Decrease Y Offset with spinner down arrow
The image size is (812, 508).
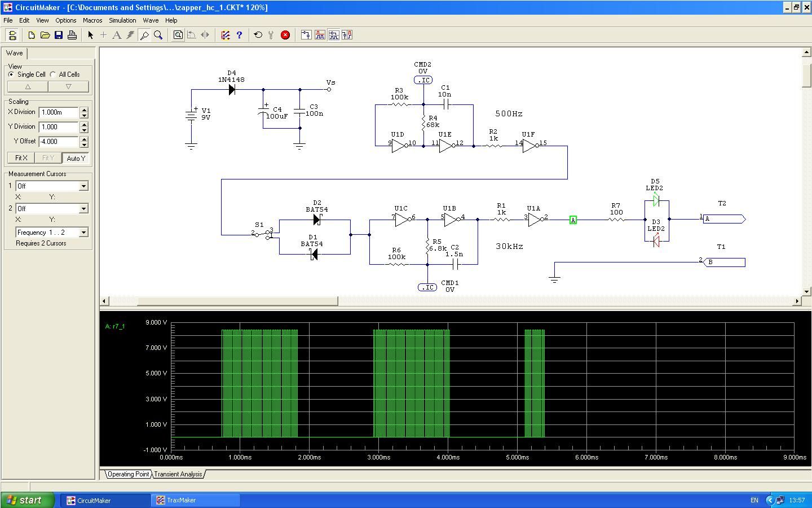tap(84, 144)
